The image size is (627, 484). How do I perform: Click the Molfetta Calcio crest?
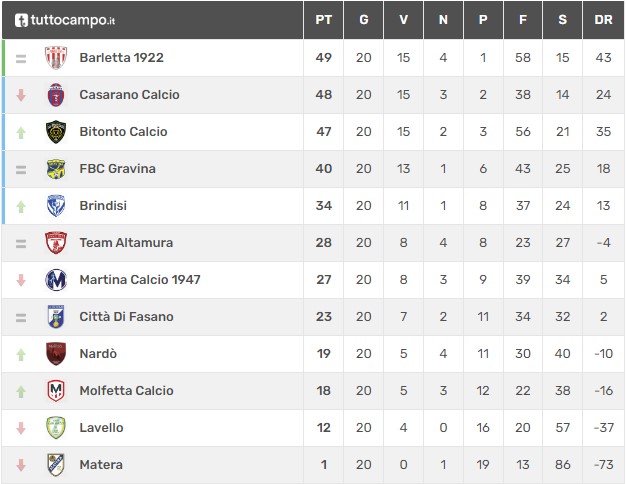point(56,391)
